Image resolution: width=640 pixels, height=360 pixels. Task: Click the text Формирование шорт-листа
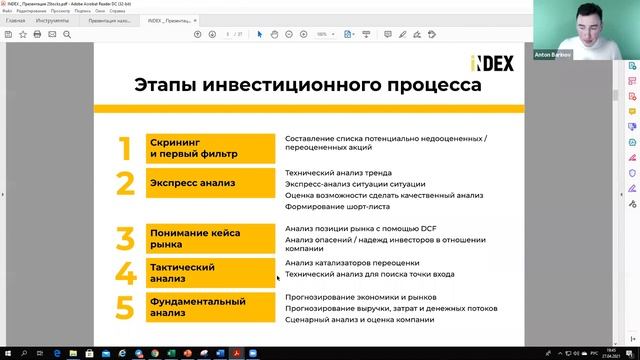(337, 207)
